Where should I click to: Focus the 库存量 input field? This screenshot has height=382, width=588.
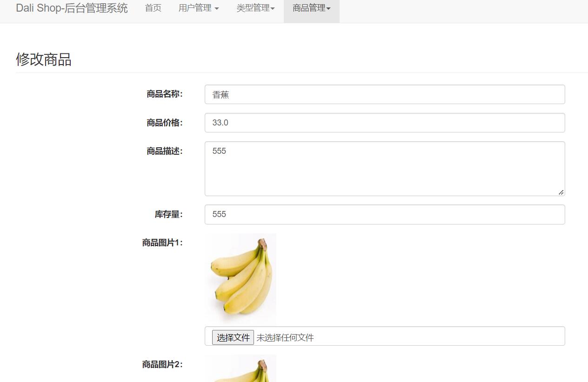tap(385, 214)
